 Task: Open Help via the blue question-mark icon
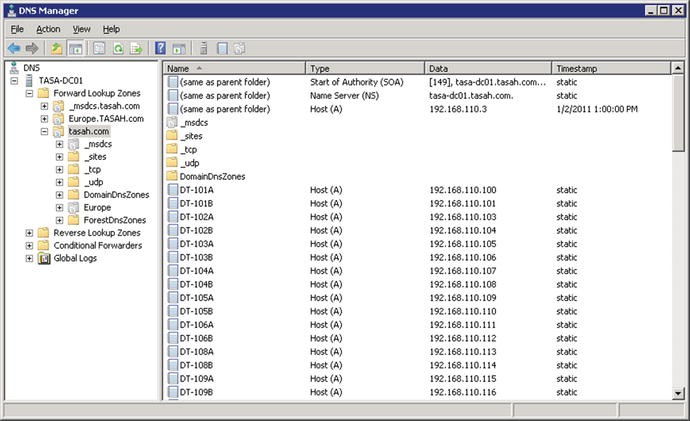click(161, 48)
